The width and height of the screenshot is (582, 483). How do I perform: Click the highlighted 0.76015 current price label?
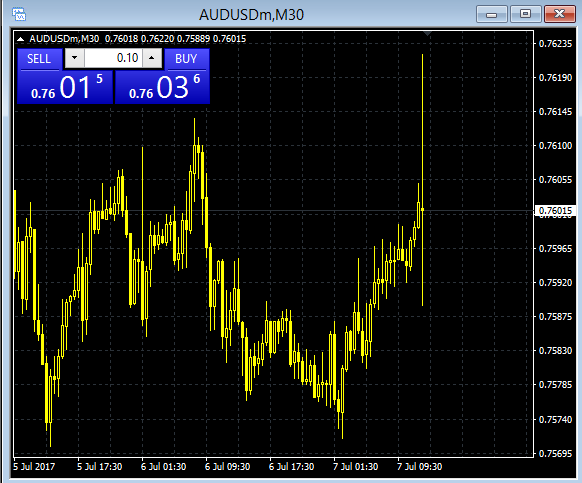pos(555,211)
